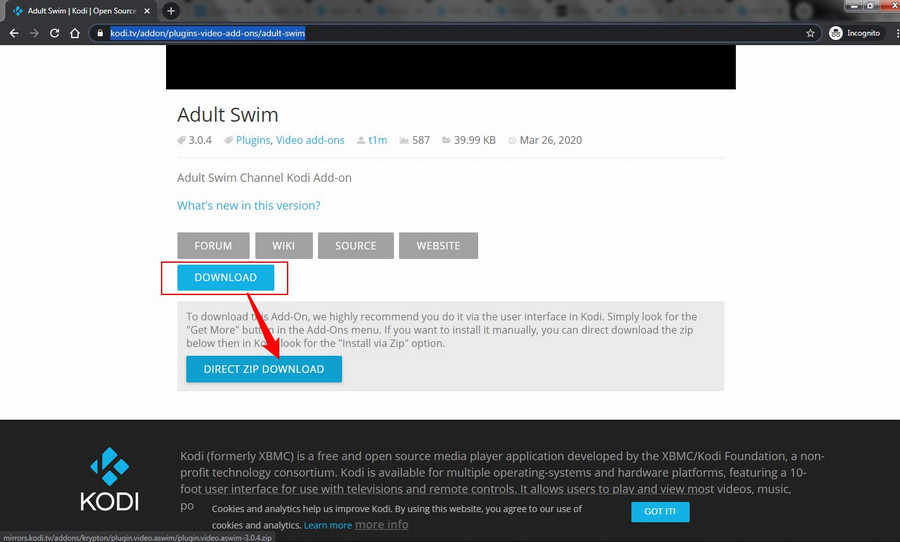This screenshot has width=900, height=542.
Task: Click the Incognito profile icon
Action: (x=836, y=33)
